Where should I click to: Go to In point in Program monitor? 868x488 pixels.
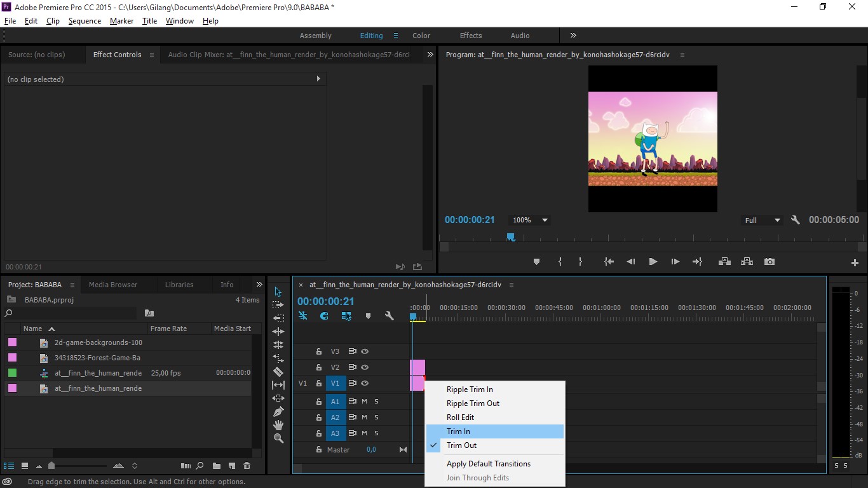[x=609, y=262]
